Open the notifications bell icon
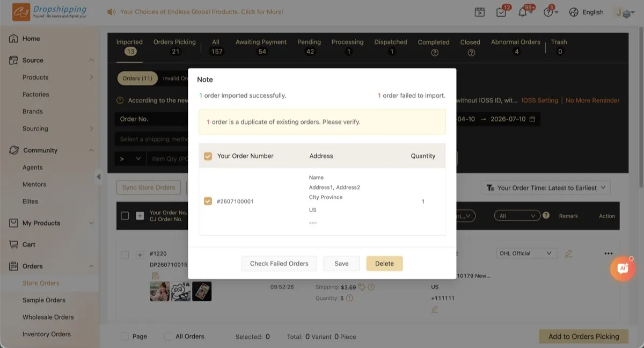 click(522, 12)
